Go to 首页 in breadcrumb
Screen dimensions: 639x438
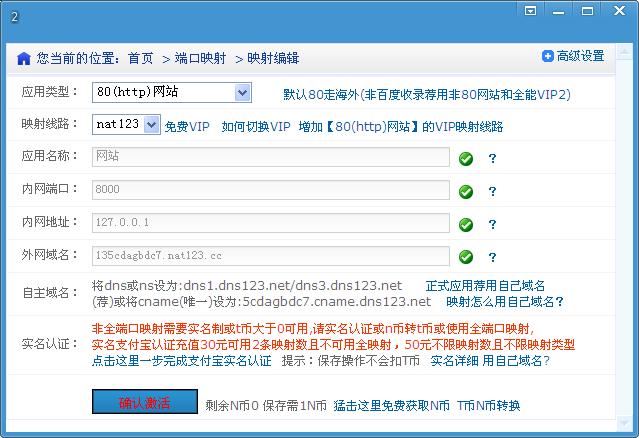click(x=141, y=58)
